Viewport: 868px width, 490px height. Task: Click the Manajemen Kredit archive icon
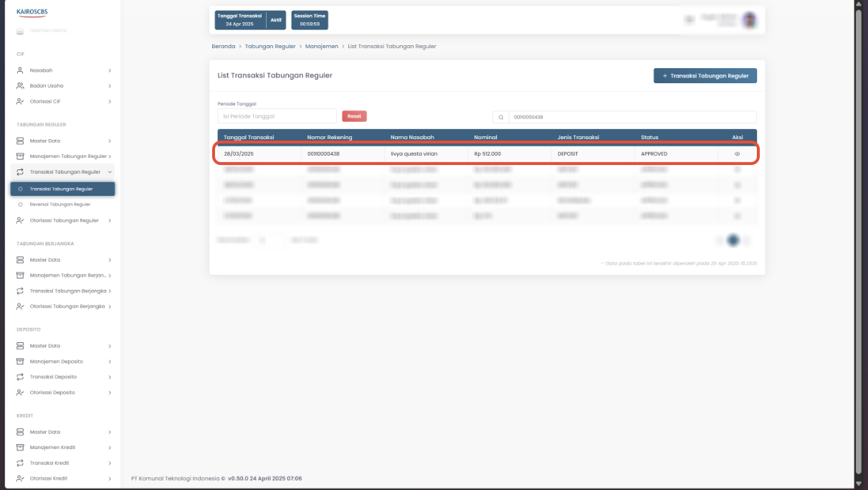pyautogui.click(x=21, y=448)
